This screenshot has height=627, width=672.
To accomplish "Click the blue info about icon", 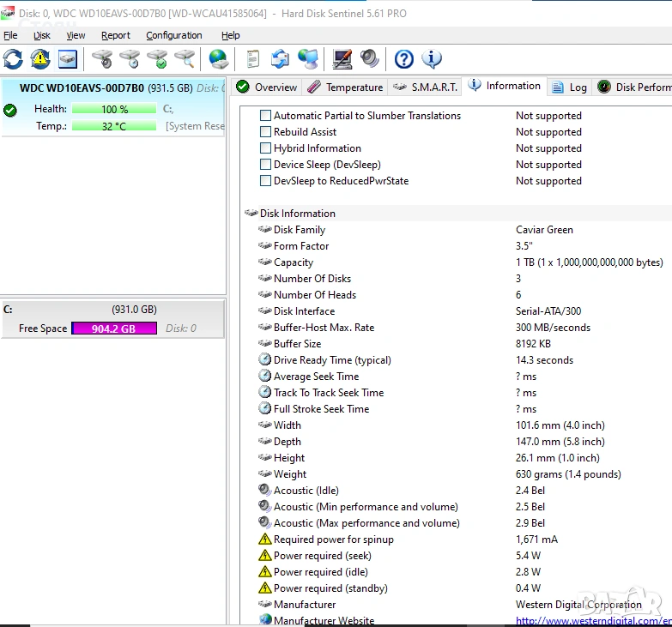I will point(431,59).
